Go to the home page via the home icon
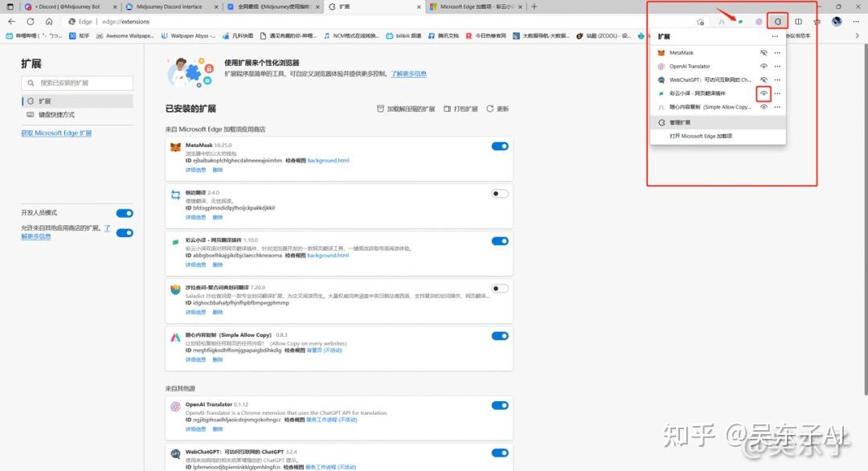The width and height of the screenshot is (868, 471). coord(49,22)
